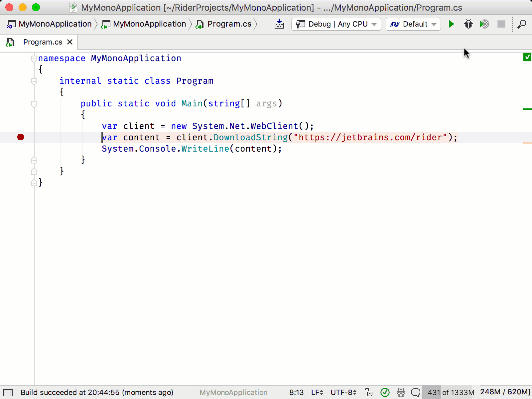Click the Program.cs breadcrumb in the navigation bar

[229, 24]
